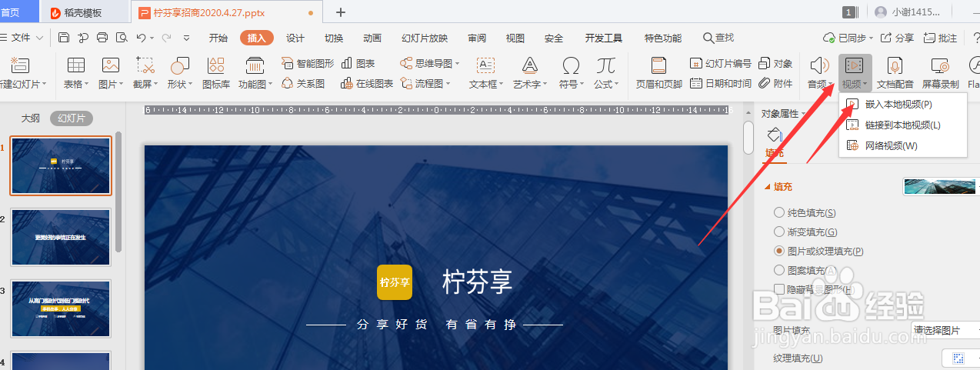The image size is (980, 370).
Task: Select Gradient Fill (渐变填充) radio button
Action: point(780,232)
